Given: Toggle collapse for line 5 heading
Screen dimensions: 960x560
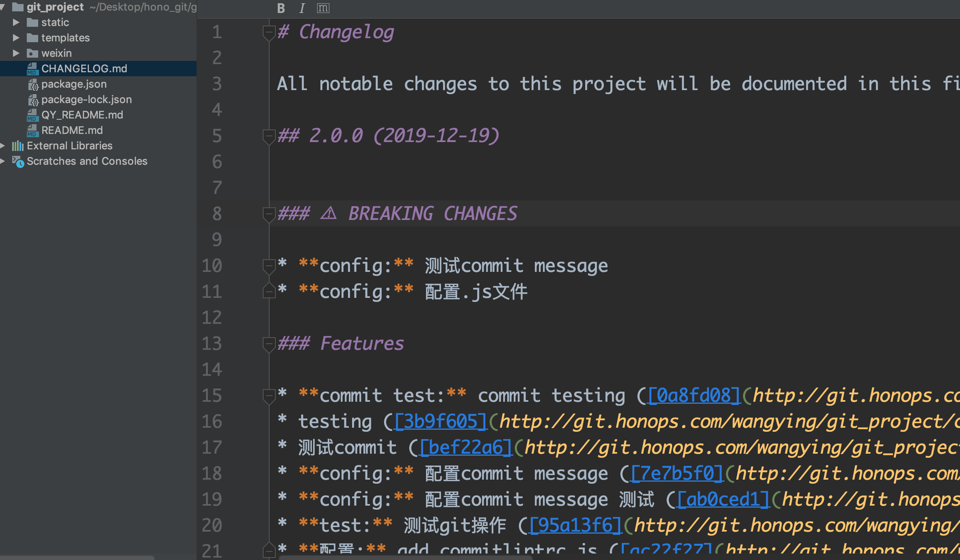Looking at the screenshot, I should (269, 136).
